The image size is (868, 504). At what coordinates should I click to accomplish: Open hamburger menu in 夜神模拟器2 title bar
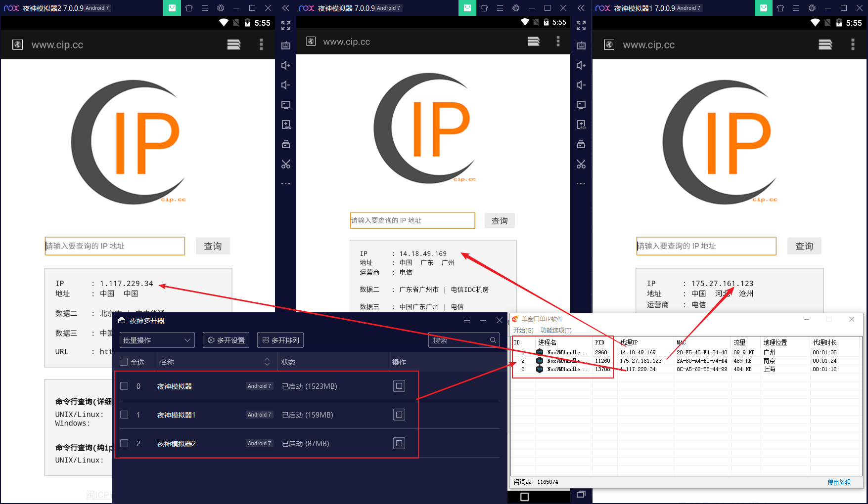pyautogui.click(x=205, y=8)
